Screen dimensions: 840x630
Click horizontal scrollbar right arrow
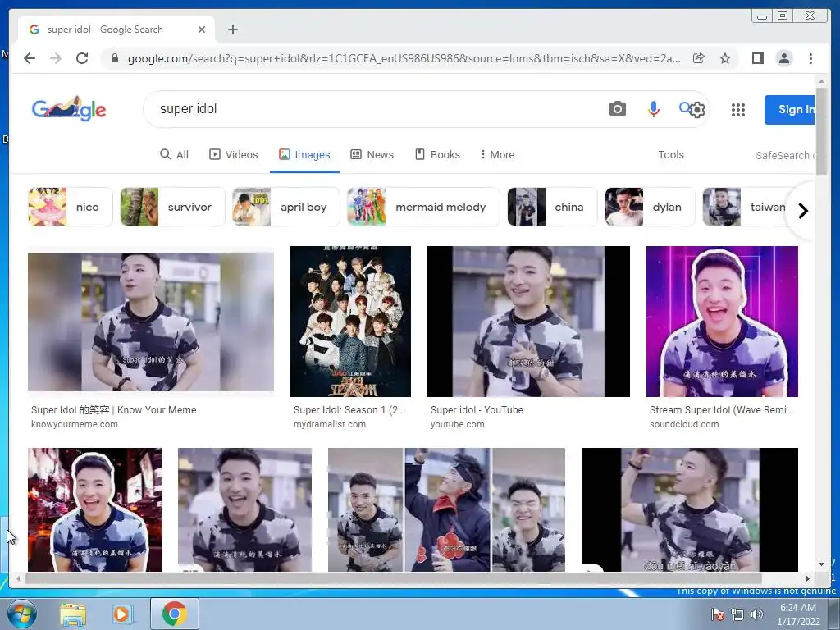click(808, 578)
